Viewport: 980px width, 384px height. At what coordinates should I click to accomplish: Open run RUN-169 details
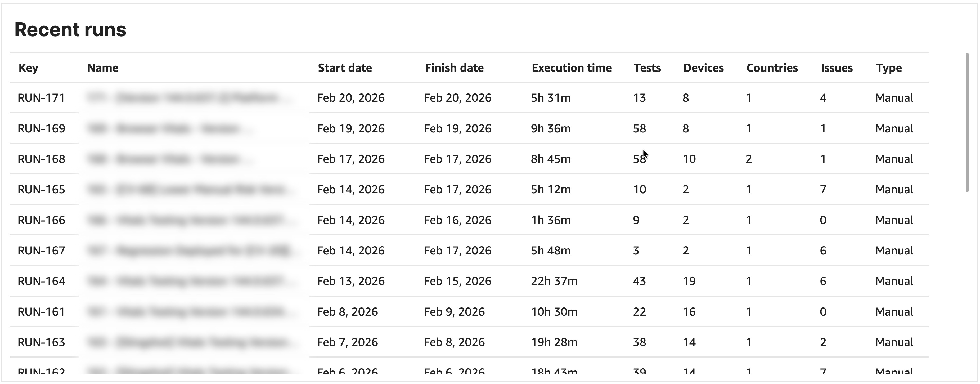(x=41, y=128)
